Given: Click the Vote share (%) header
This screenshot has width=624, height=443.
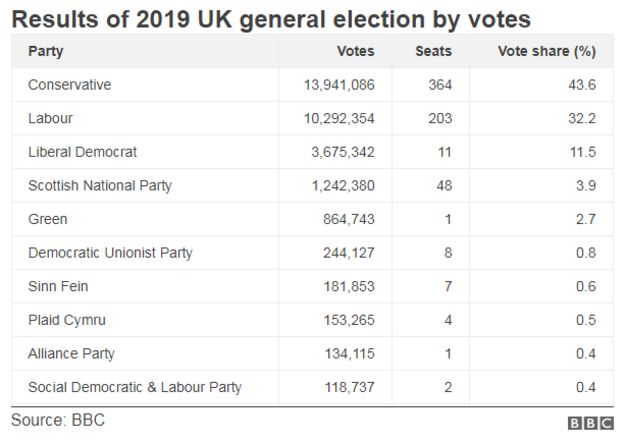Looking at the screenshot, I should tap(547, 51).
